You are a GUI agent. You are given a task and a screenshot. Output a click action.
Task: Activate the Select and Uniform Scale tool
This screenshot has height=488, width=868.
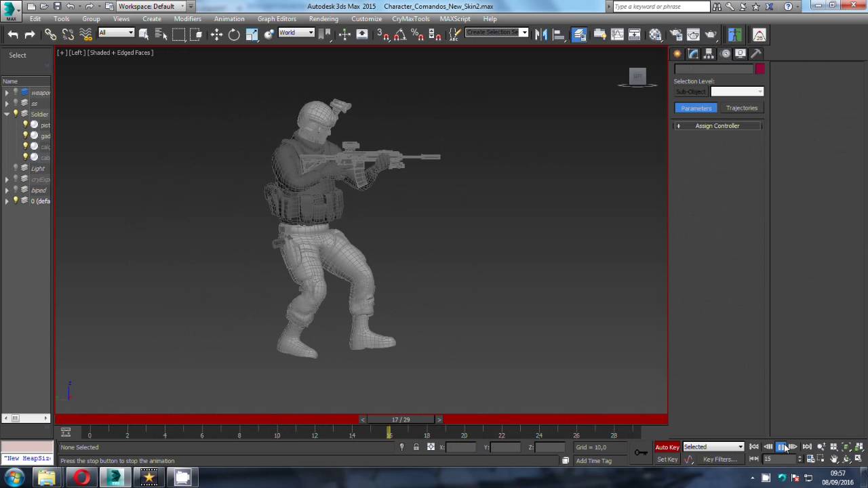pos(252,35)
